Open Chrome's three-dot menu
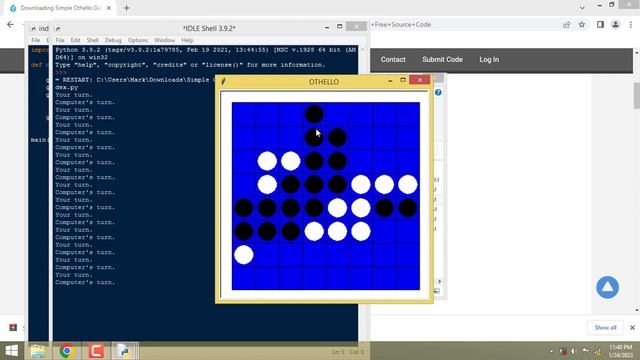Screen dimensions: 640x360 [631, 25]
